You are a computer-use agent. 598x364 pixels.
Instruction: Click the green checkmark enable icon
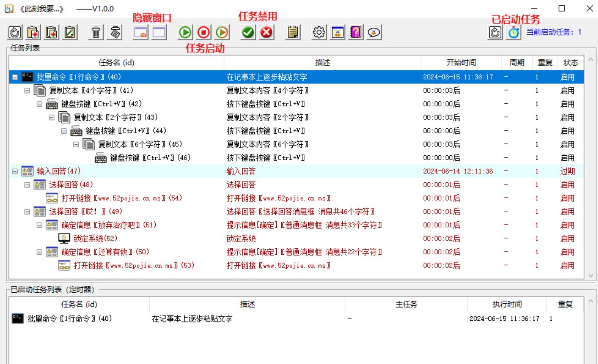[248, 32]
